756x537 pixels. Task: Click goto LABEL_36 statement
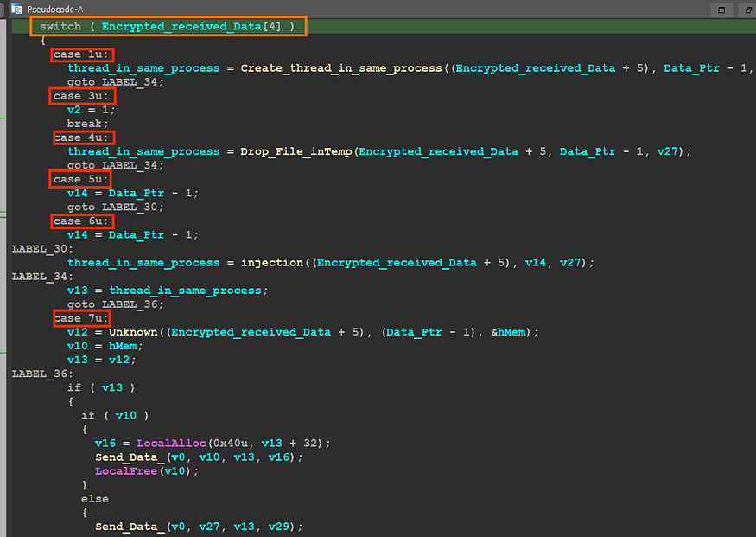115,304
